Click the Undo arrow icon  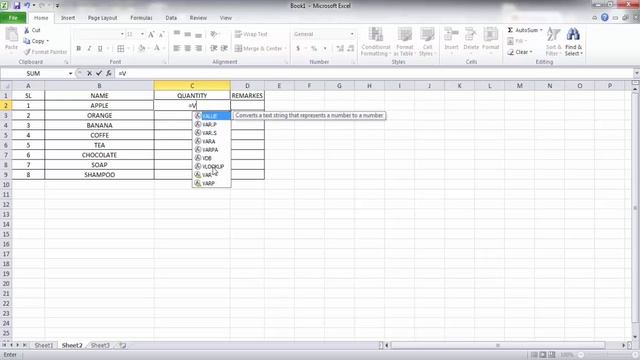(x=27, y=6)
